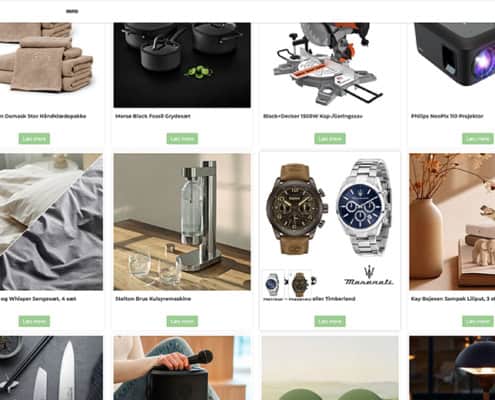Open the Stelton Brus Kulsyremaskine title link

click(x=153, y=299)
